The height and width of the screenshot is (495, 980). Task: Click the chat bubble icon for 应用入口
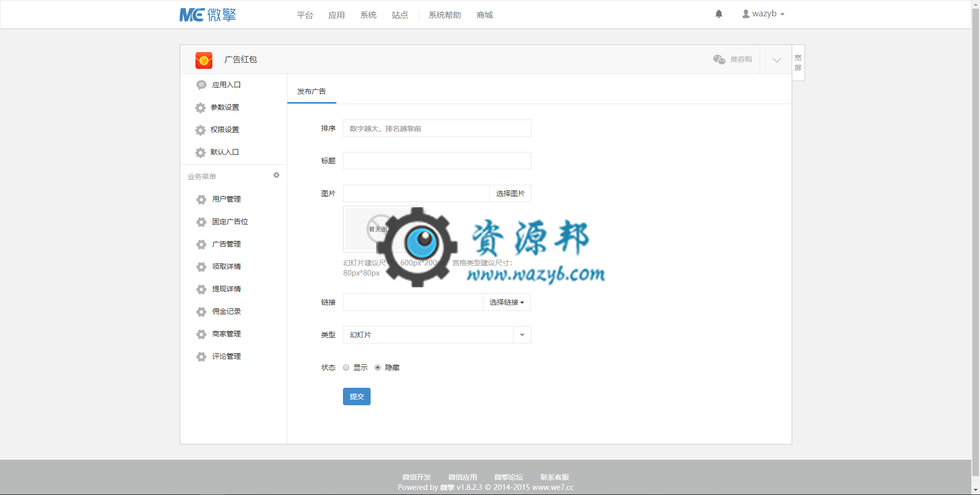tap(201, 85)
